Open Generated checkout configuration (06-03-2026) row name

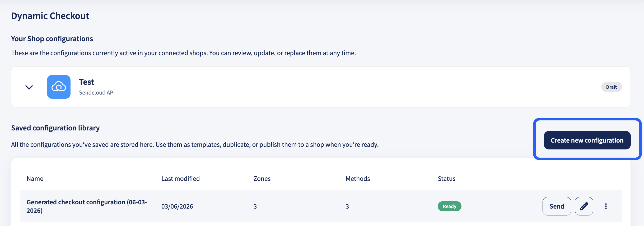tap(87, 206)
